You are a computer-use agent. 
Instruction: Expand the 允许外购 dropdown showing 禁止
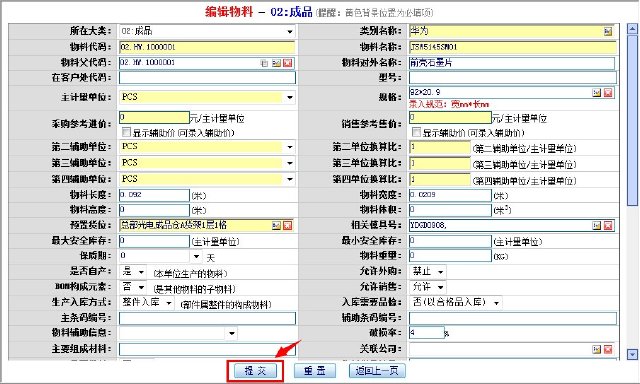[440, 271]
